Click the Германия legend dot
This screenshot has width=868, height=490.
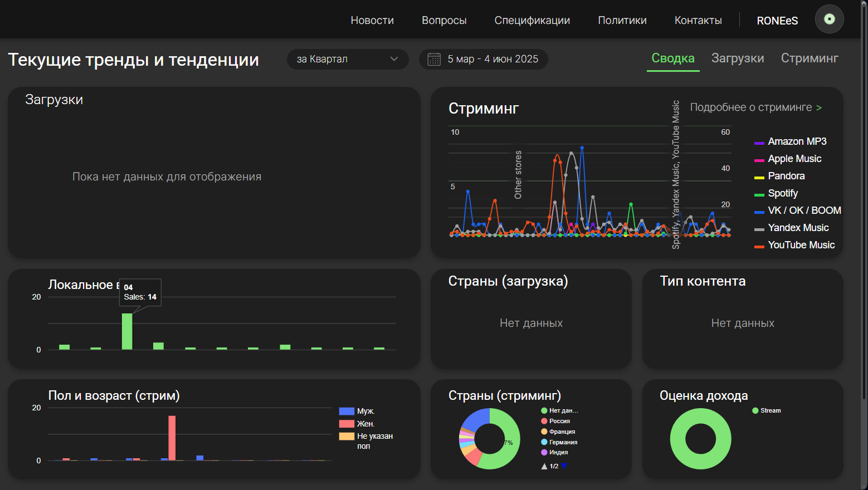coord(544,442)
